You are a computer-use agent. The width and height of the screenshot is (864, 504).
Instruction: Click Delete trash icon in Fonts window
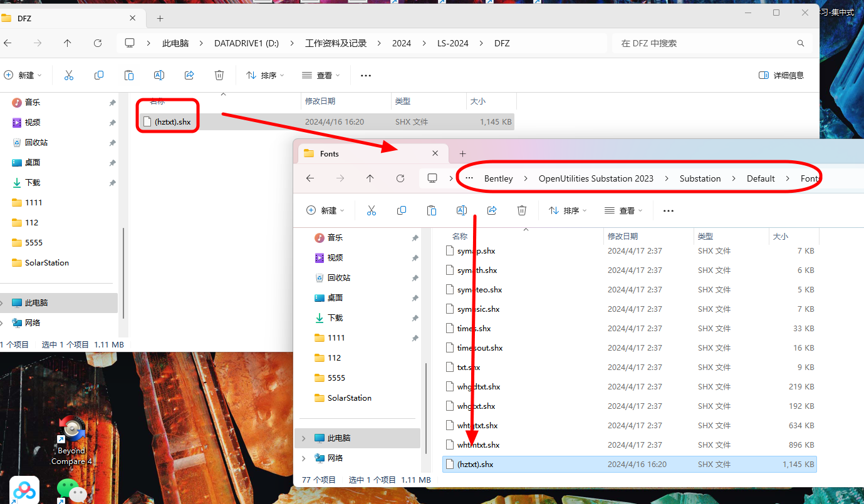[x=522, y=210]
